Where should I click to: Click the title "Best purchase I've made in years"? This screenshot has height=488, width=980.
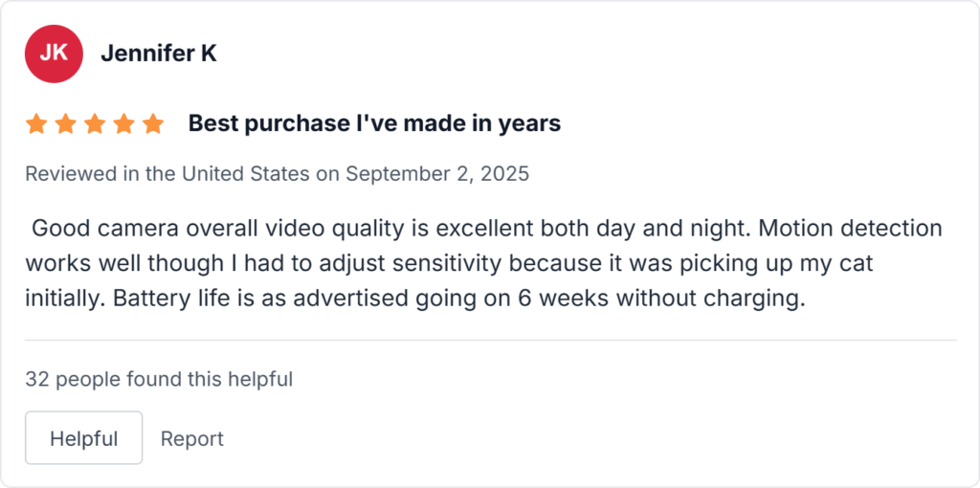[374, 123]
